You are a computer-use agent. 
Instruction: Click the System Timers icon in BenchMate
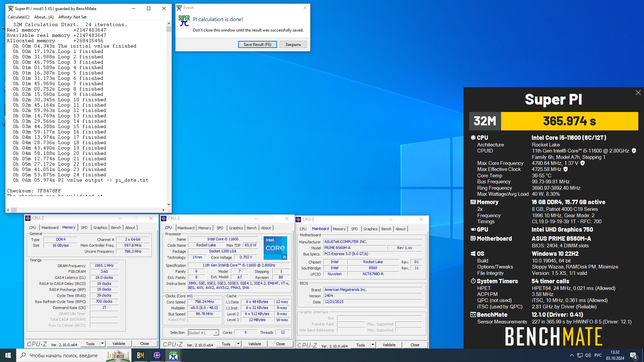coord(473,281)
